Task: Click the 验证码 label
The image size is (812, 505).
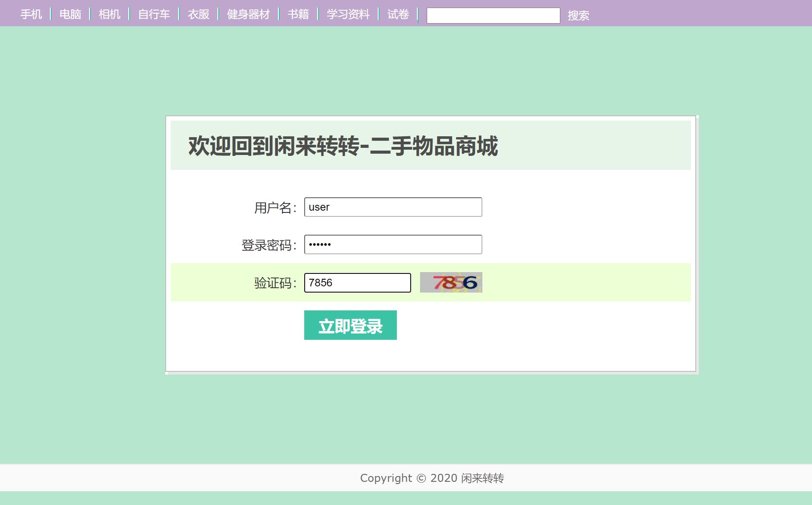Action: 275,283
